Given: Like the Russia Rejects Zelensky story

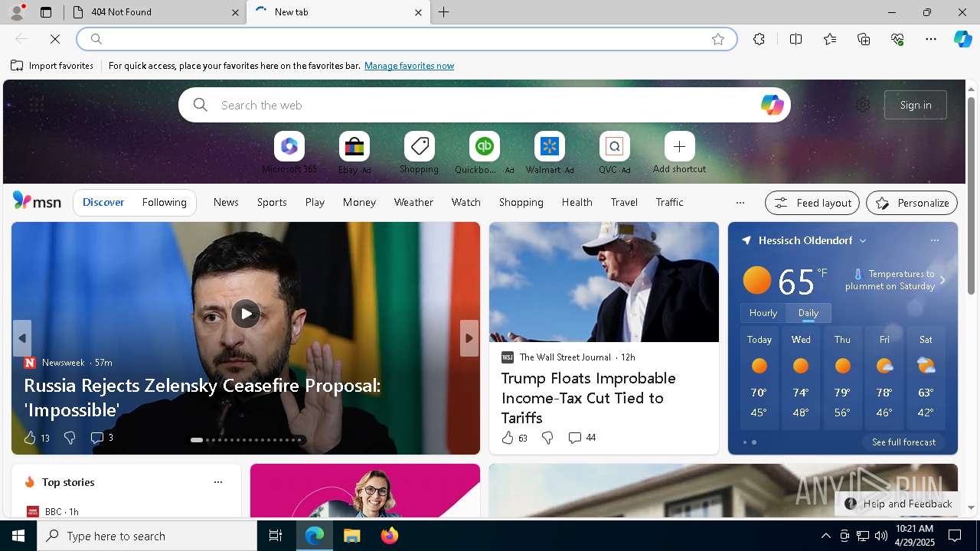Looking at the screenshot, I should [30, 438].
